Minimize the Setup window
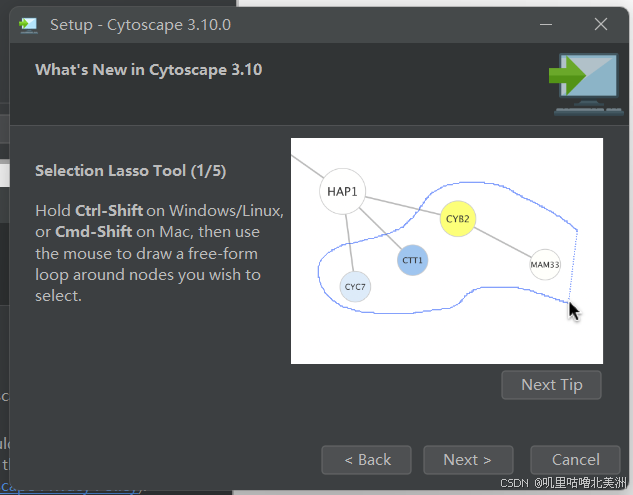The width and height of the screenshot is (633, 495). click(x=546, y=25)
